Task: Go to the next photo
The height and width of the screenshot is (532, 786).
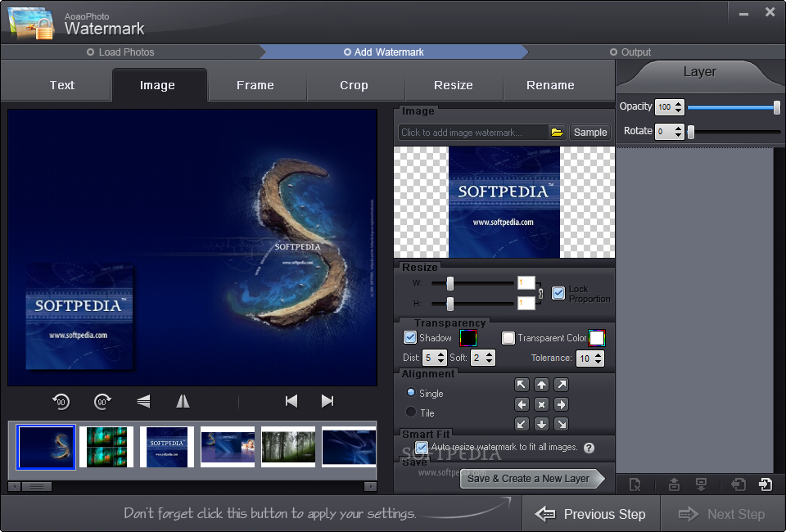Action: click(327, 401)
